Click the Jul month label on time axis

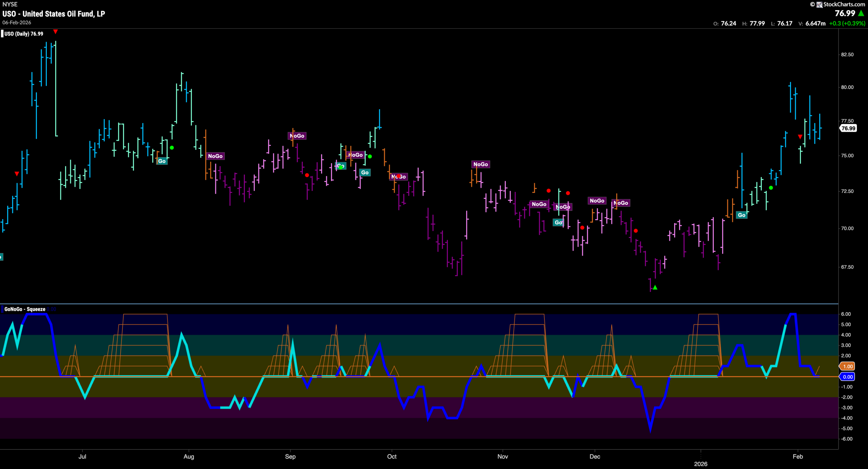pyautogui.click(x=82, y=456)
